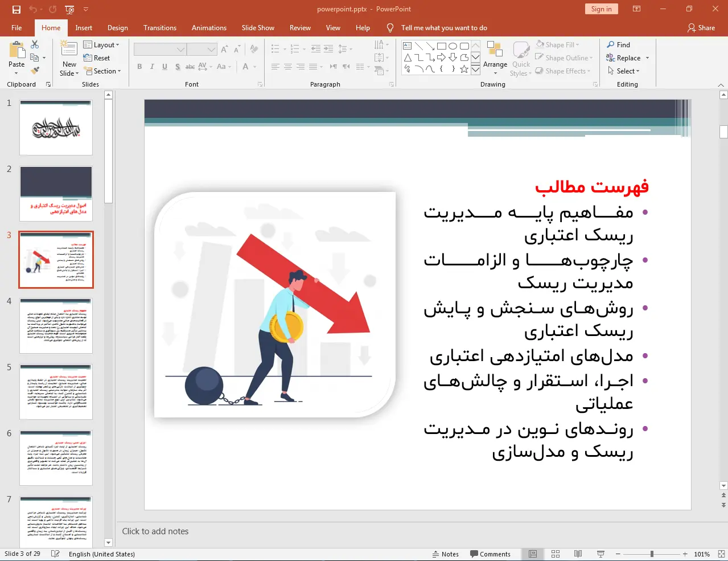Toggle the Notes pane

coord(446,554)
